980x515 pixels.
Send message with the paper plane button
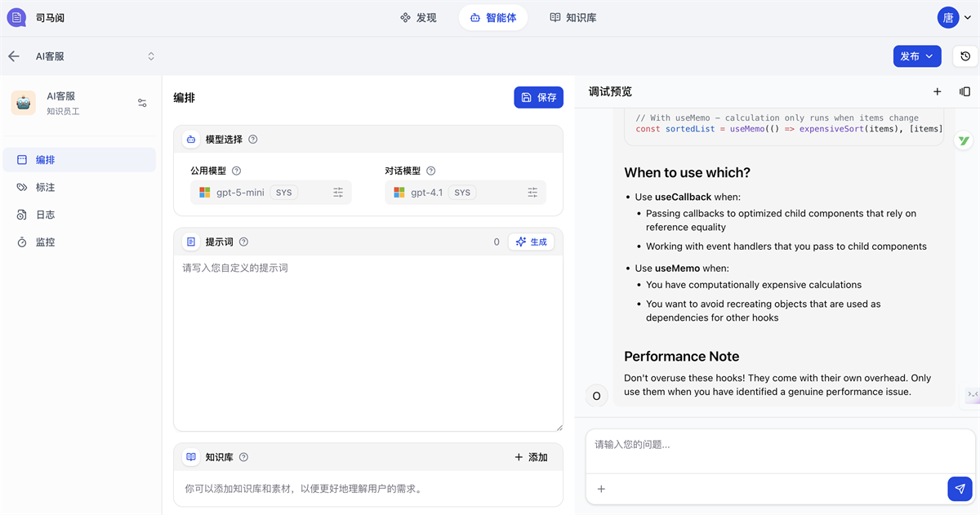coord(960,489)
